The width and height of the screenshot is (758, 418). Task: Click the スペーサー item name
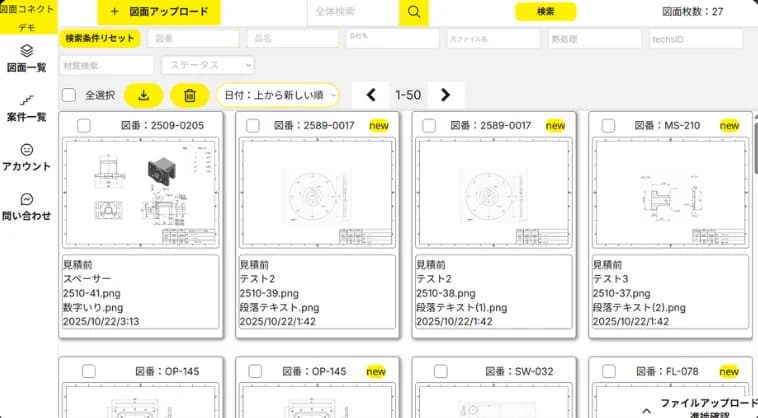point(87,279)
